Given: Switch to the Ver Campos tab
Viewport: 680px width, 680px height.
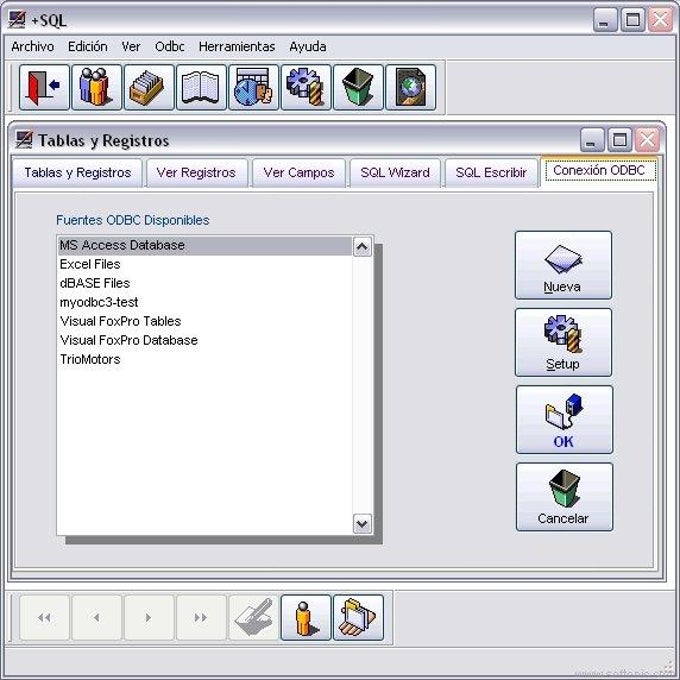Looking at the screenshot, I should pos(299,173).
